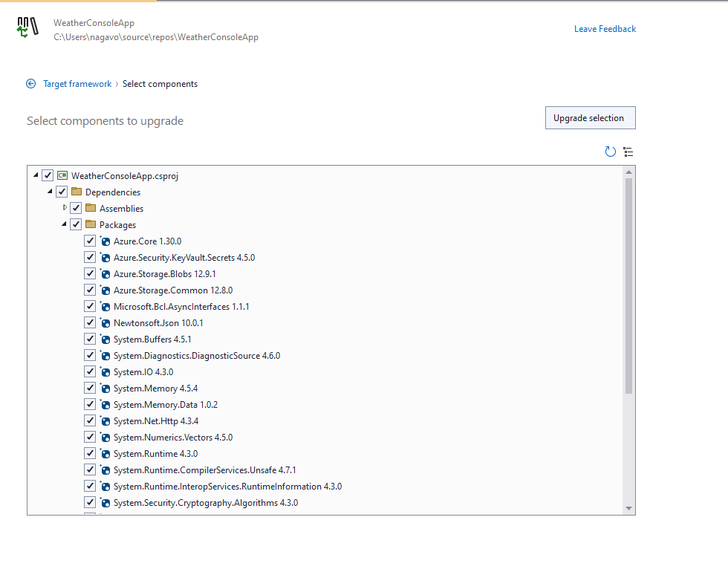Select System.Security.Cryptography.Algorithms 4.3.0 row text
Viewport: 728px width, 572px height.
[x=206, y=503]
